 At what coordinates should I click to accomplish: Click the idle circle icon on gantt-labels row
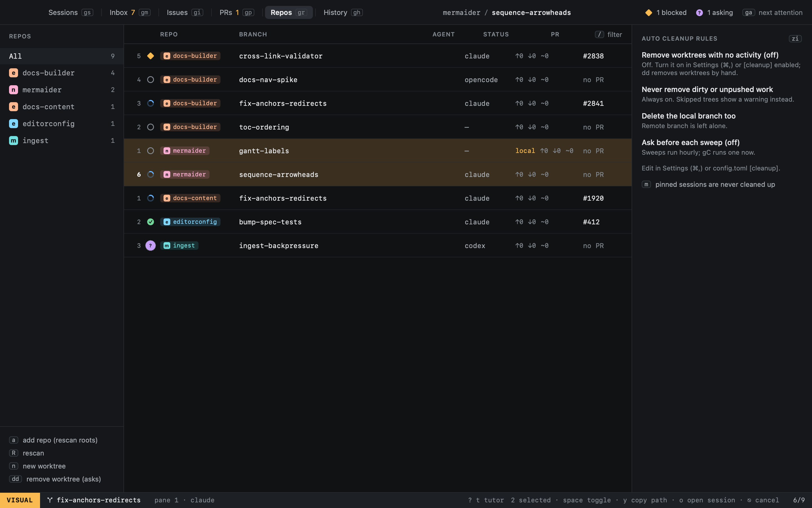(x=150, y=151)
